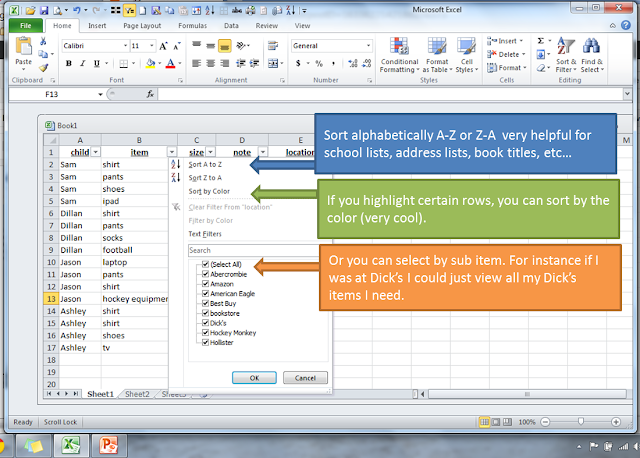Uncheck the Hockey Monkey filter checkbox

pyautogui.click(x=206, y=333)
